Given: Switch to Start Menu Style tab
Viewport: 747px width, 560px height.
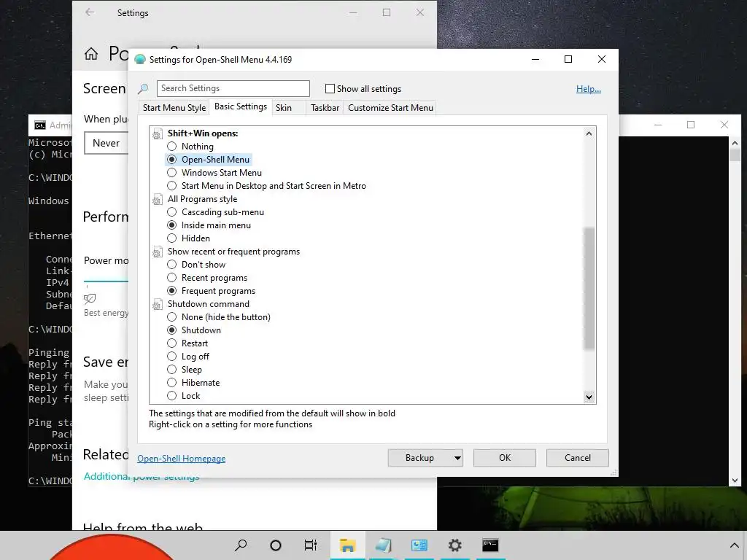Looking at the screenshot, I should click(x=174, y=108).
